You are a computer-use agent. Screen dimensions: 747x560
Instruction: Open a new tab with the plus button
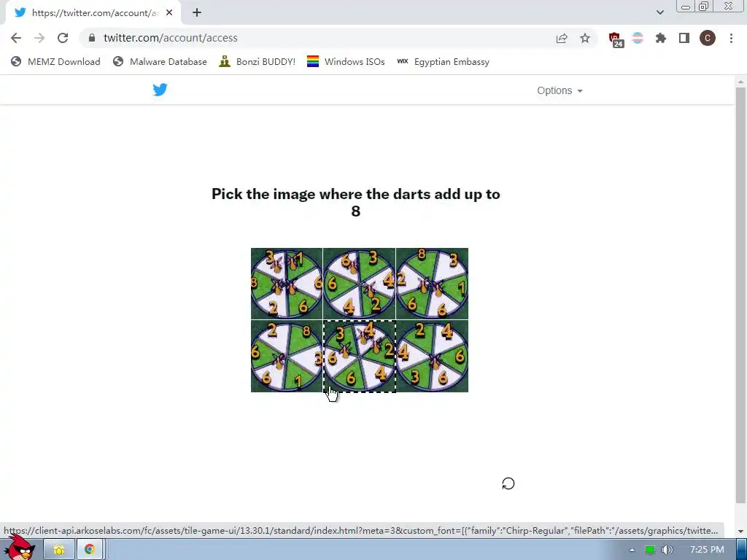[197, 12]
